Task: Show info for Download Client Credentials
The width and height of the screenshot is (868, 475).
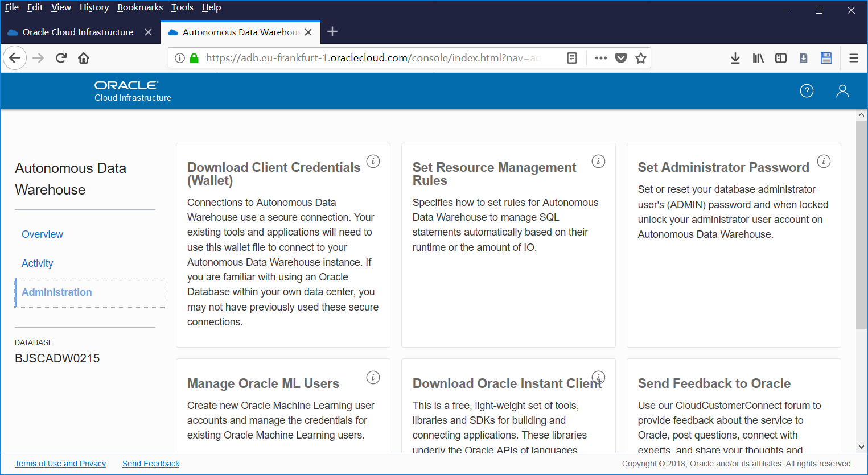Action: pos(373,161)
